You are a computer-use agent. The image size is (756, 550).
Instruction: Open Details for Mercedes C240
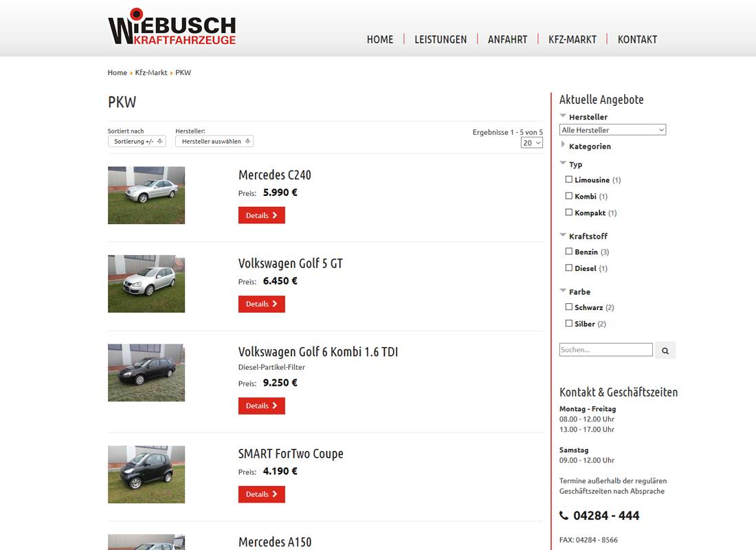point(262,215)
